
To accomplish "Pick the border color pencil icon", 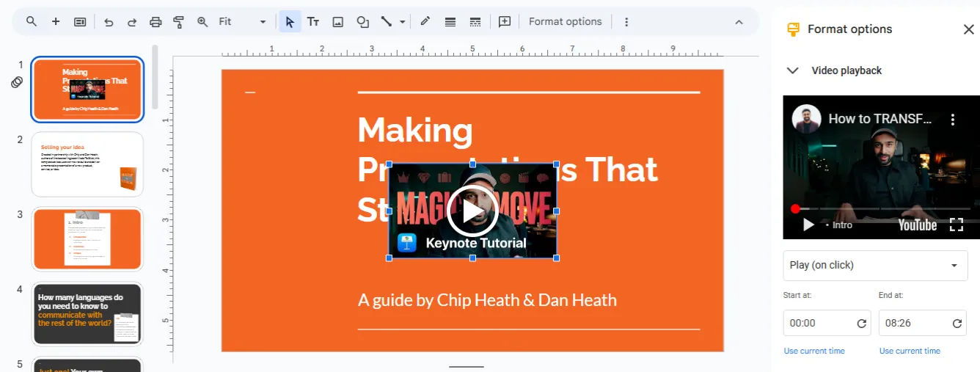I will [x=425, y=22].
